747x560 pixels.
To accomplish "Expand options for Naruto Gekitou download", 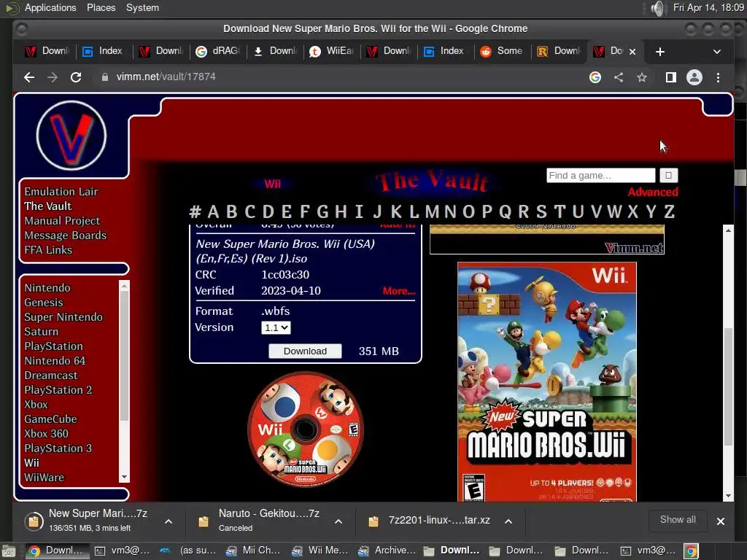I will tap(338, 521).
